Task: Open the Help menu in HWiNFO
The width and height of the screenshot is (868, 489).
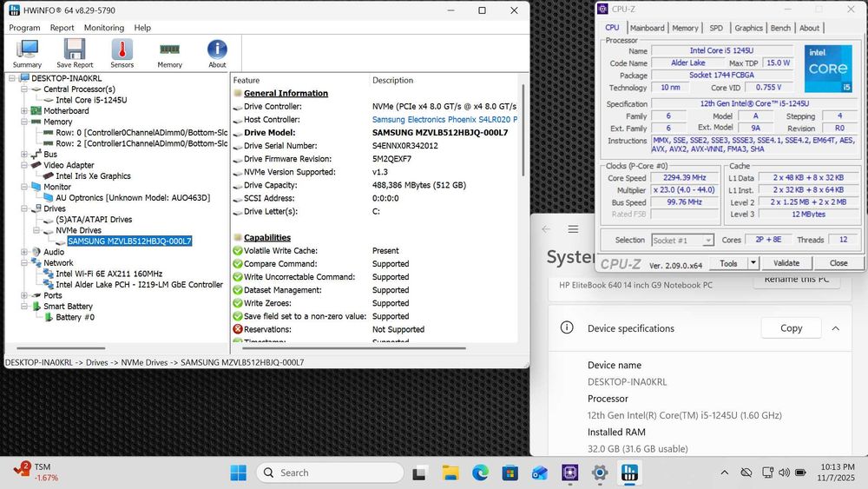Action: pos(142,28)
